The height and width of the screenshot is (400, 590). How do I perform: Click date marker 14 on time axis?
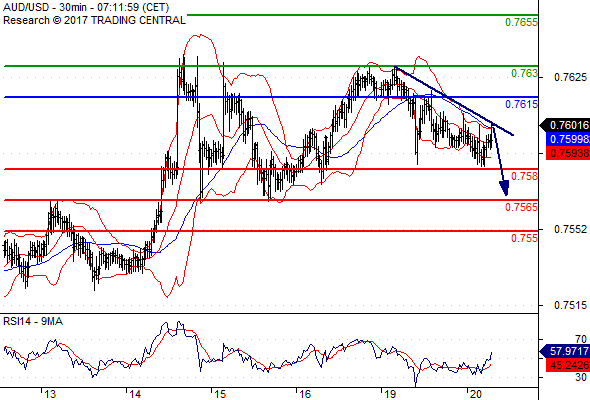tap(135, 394)
